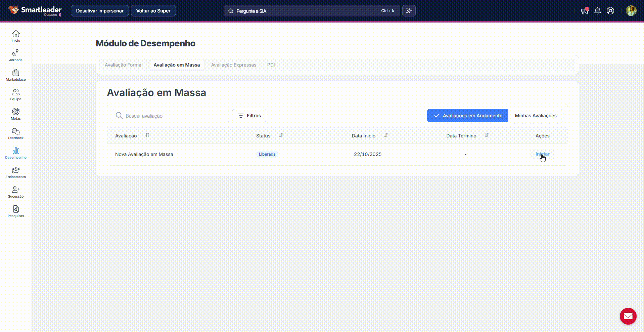644x332 pixels.
Task: Click Iniciar link for Nova Avaliação
Action: pos(542,154)
